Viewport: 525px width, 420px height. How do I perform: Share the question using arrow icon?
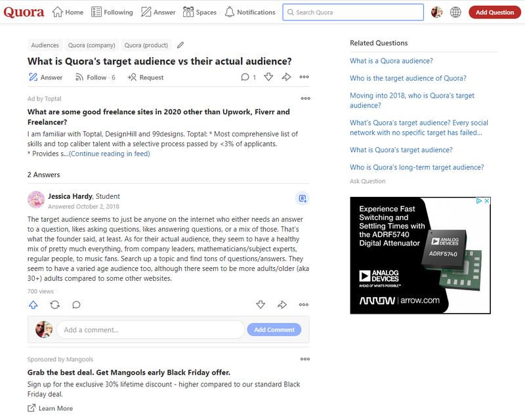[x=286, y=77]
